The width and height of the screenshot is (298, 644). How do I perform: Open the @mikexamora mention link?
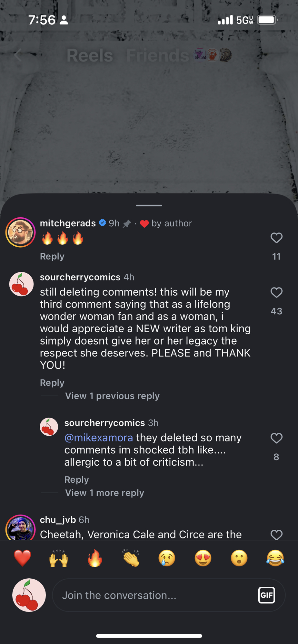coord(99,438)
